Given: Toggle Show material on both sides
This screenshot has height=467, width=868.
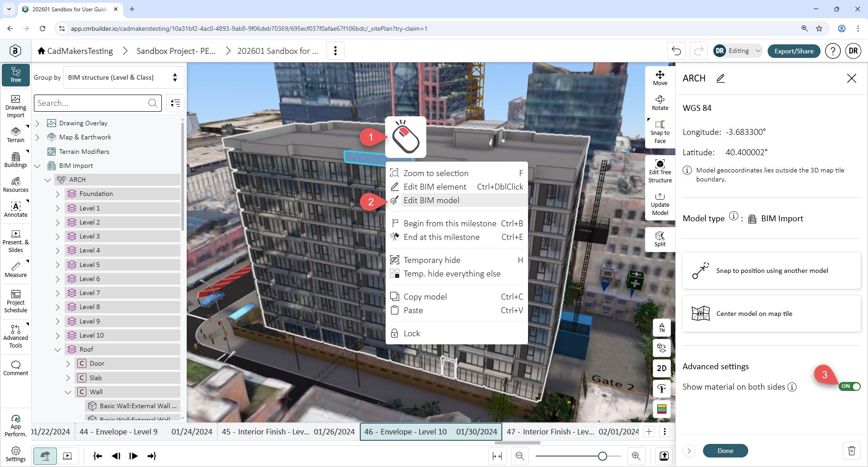Looking at the screenshot, I should pos(849,386).
